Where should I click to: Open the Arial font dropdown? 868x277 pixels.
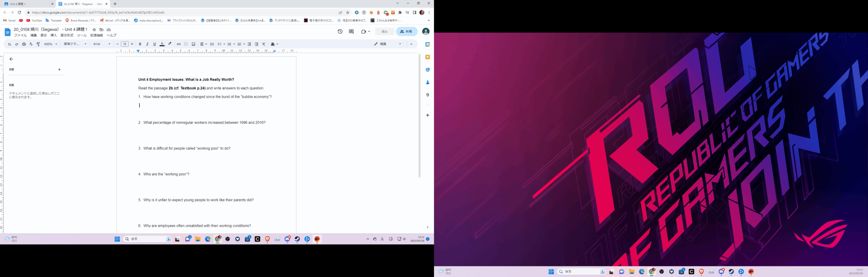point(102,44)
